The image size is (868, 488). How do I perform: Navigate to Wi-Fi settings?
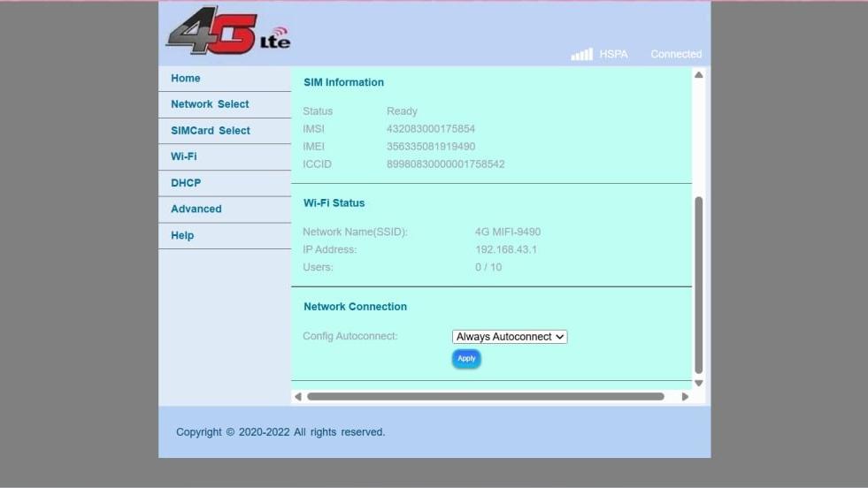pos(184,156)
